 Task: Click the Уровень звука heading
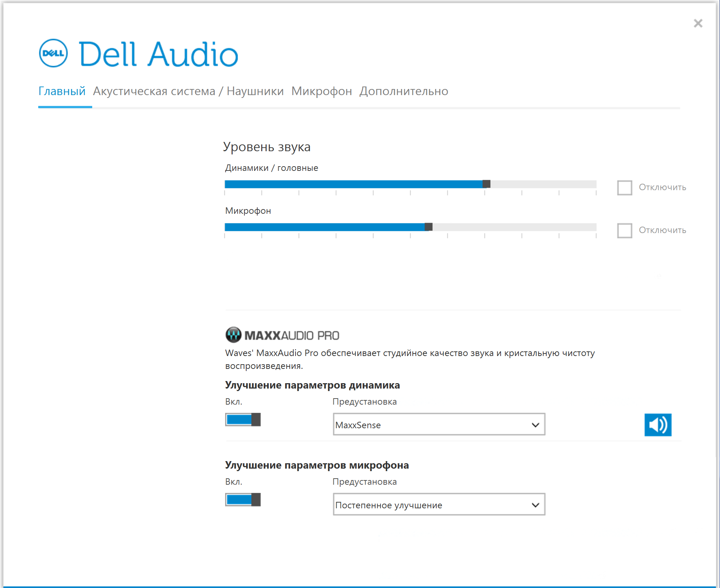[267, 147]
